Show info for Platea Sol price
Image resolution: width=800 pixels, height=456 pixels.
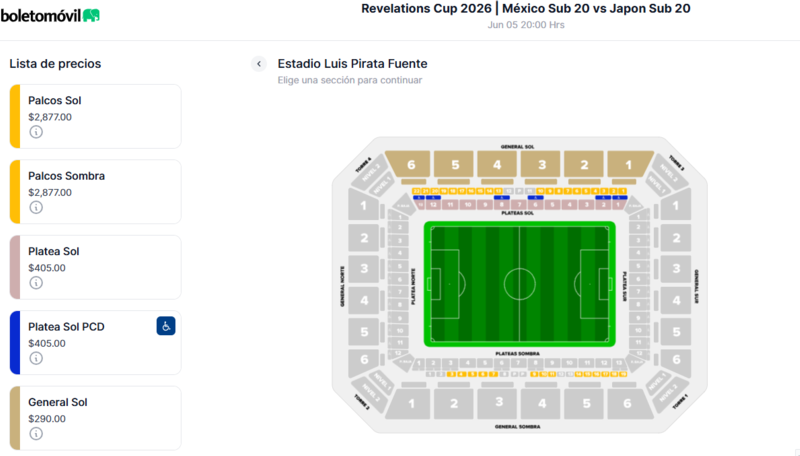[x=36, y=283]
